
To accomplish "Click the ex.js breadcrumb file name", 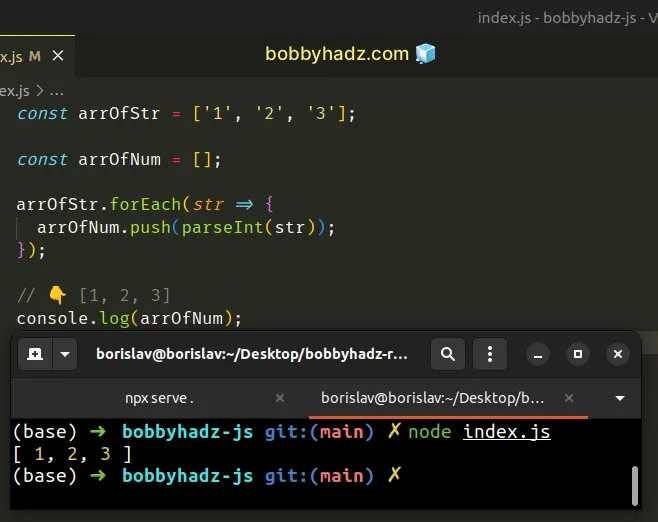I will (x=15, y=91).
